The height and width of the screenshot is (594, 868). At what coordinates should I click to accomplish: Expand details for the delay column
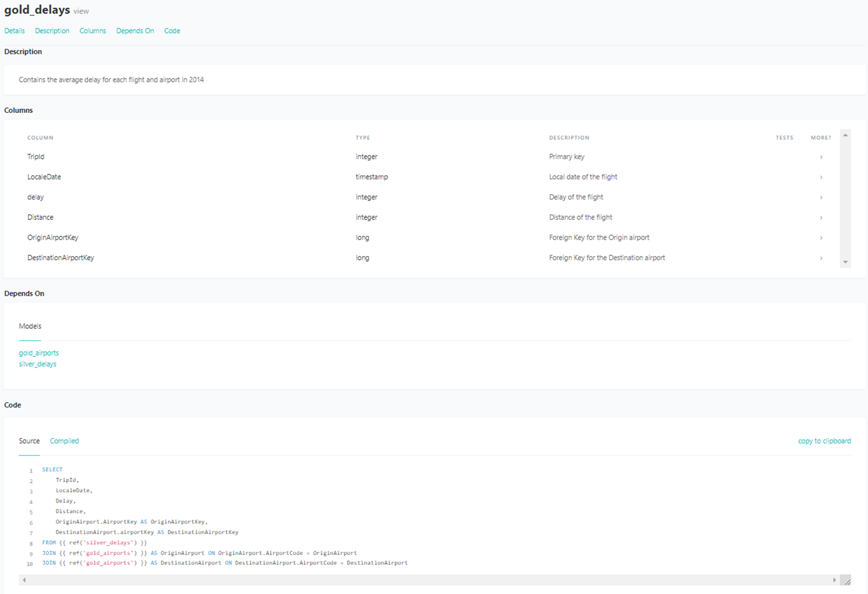click(821, 197)
